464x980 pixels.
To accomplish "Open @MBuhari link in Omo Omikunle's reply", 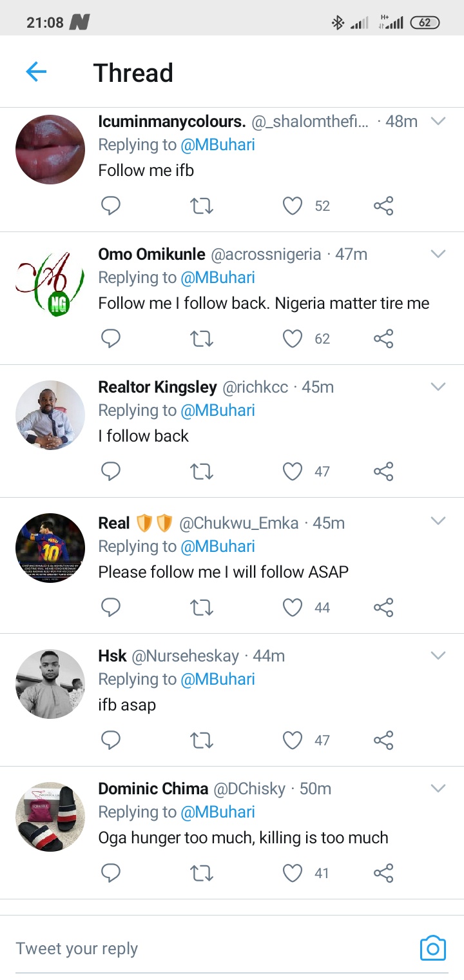I will click(218, 277).
